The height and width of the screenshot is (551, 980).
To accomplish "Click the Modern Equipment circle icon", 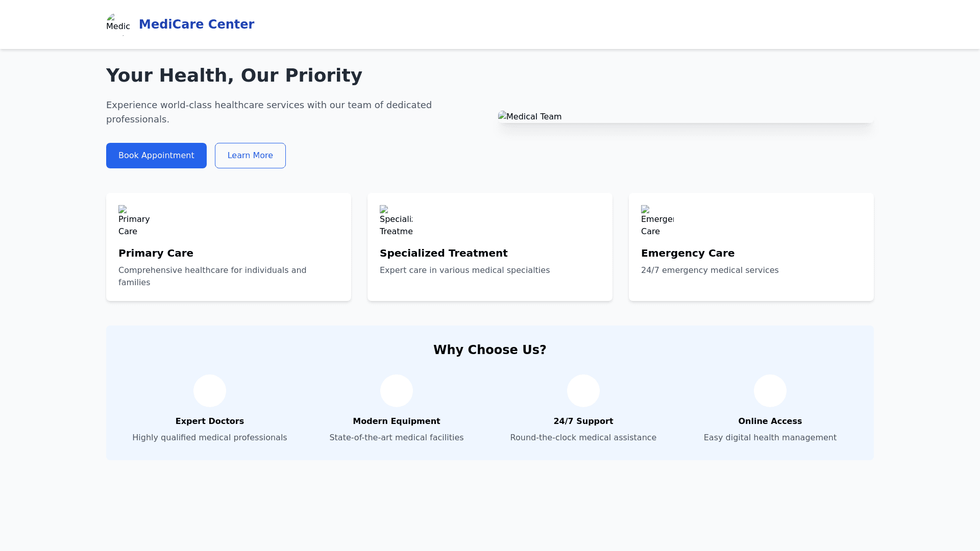I will pyautogui.click(x=397, y=391).
